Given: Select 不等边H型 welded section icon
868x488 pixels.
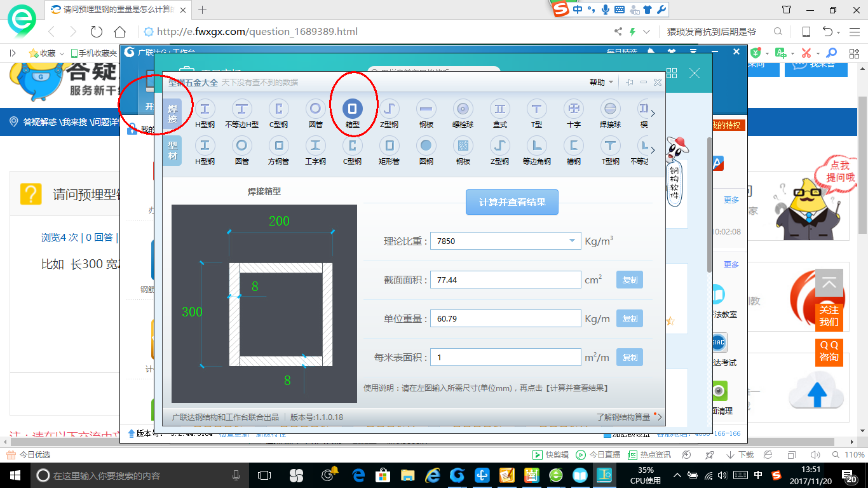Looking at the screenshot, I should (x=241, y=109).
